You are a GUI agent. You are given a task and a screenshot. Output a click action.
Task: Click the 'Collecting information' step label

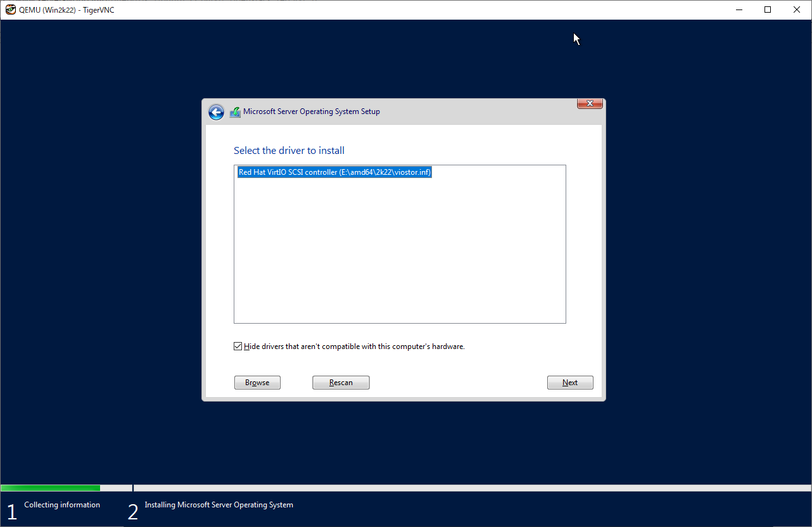coord(62,505)
